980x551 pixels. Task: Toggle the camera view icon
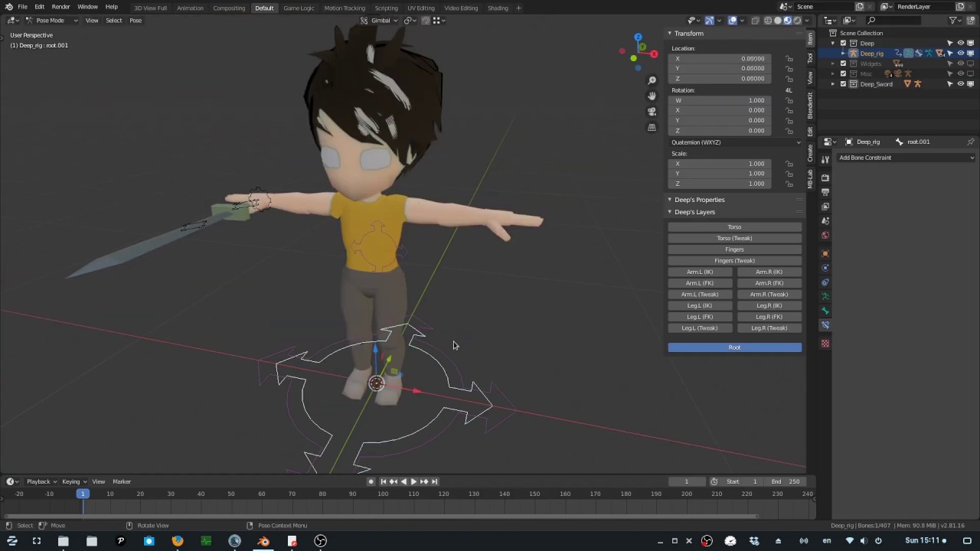pos(652,112)
